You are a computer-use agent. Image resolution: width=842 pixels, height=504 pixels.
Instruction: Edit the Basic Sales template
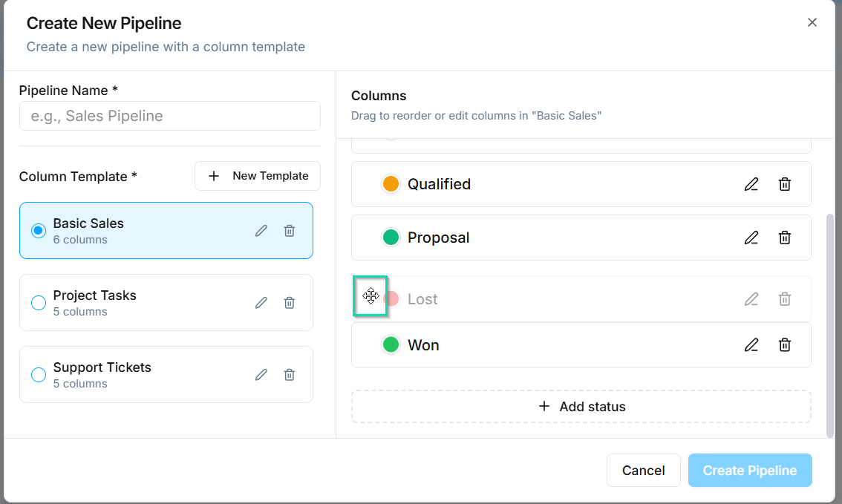click(x=261, y=231)
